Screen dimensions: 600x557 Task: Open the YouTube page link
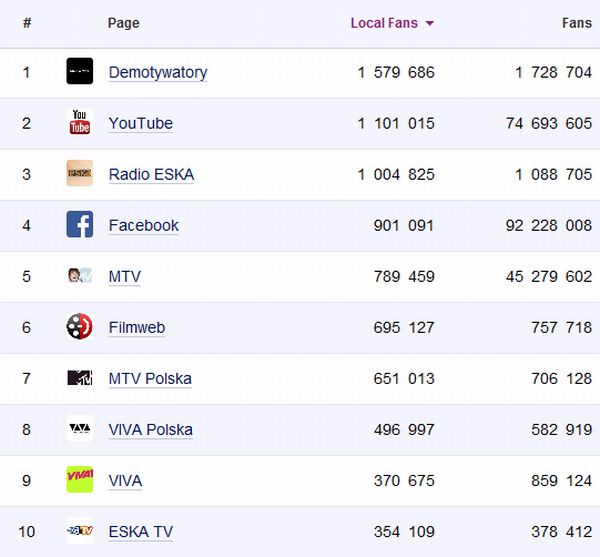pos(141,123)
